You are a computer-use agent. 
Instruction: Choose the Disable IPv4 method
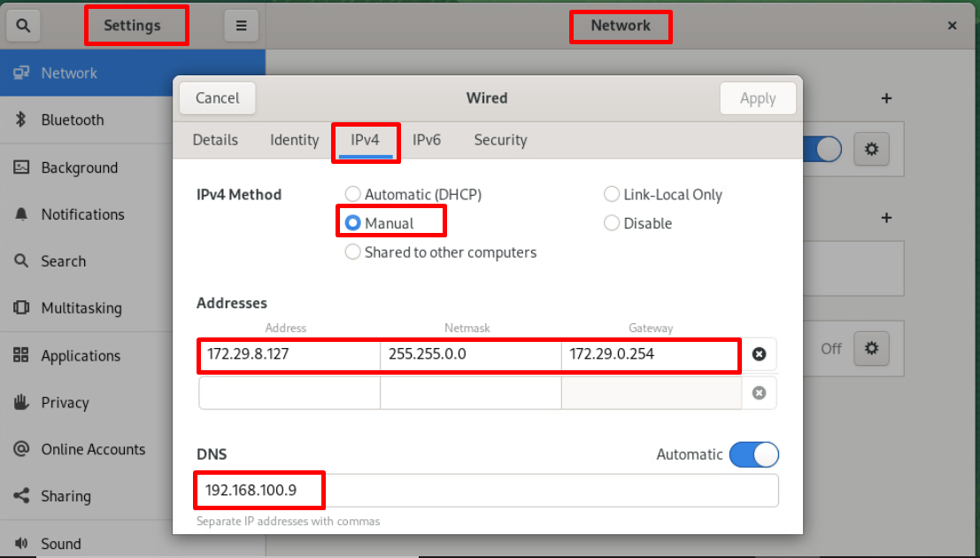click(x=612, y=224)
